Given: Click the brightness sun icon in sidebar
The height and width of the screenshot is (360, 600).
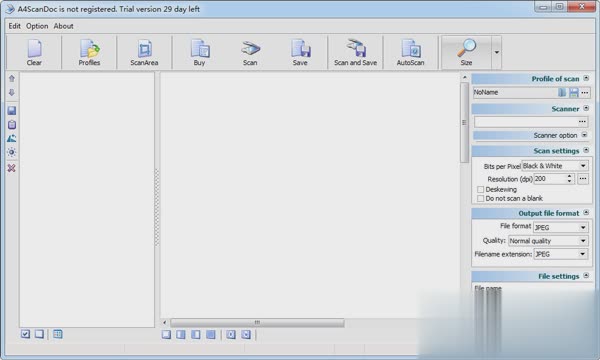Looking at the screenshot, I should pyautogui.click(x=11, y=152).
